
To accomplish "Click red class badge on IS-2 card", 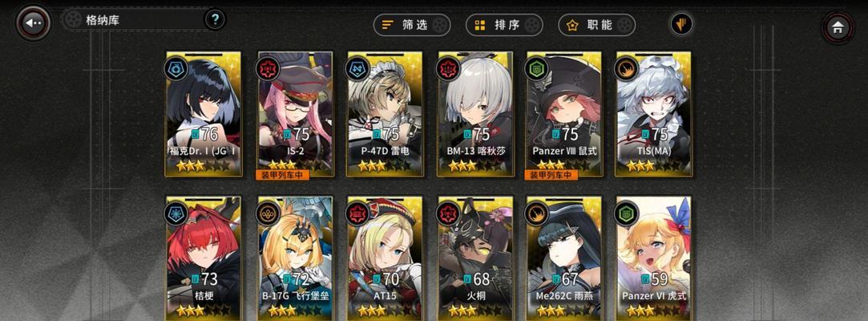I will coord(268,69).
